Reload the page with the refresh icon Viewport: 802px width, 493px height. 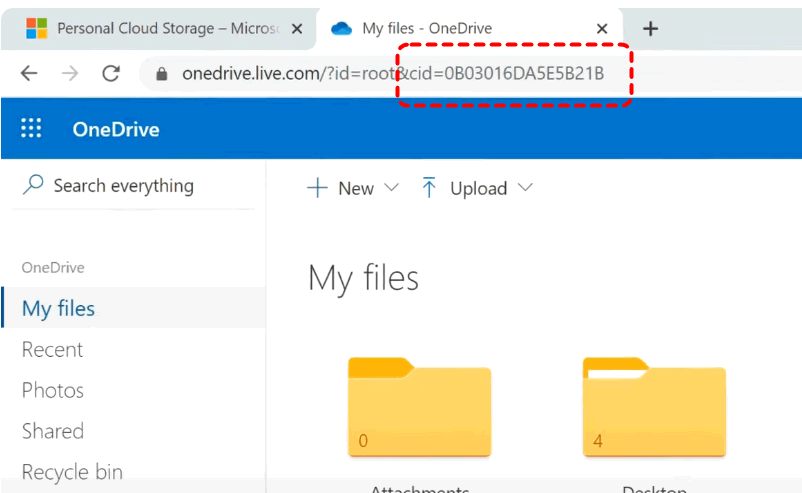point(111,74)
